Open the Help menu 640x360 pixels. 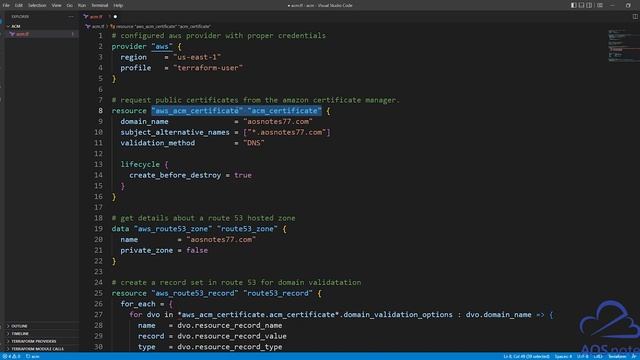[x=118, y=5]
